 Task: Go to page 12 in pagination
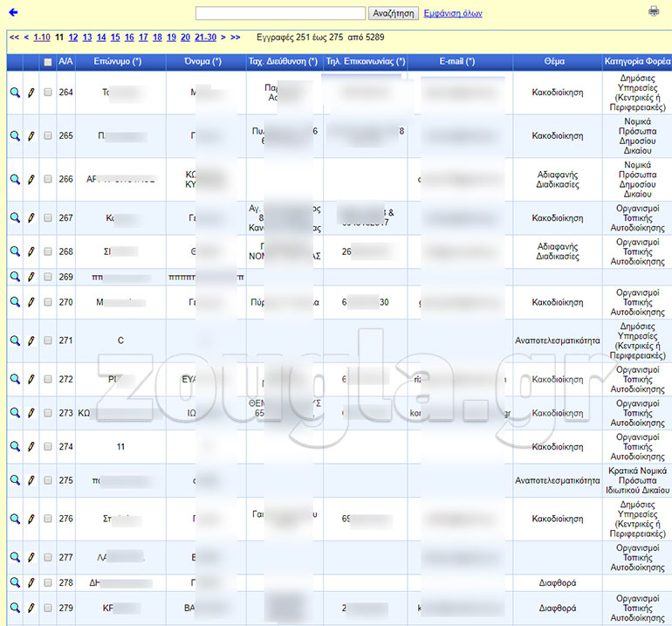click(73, 38)
